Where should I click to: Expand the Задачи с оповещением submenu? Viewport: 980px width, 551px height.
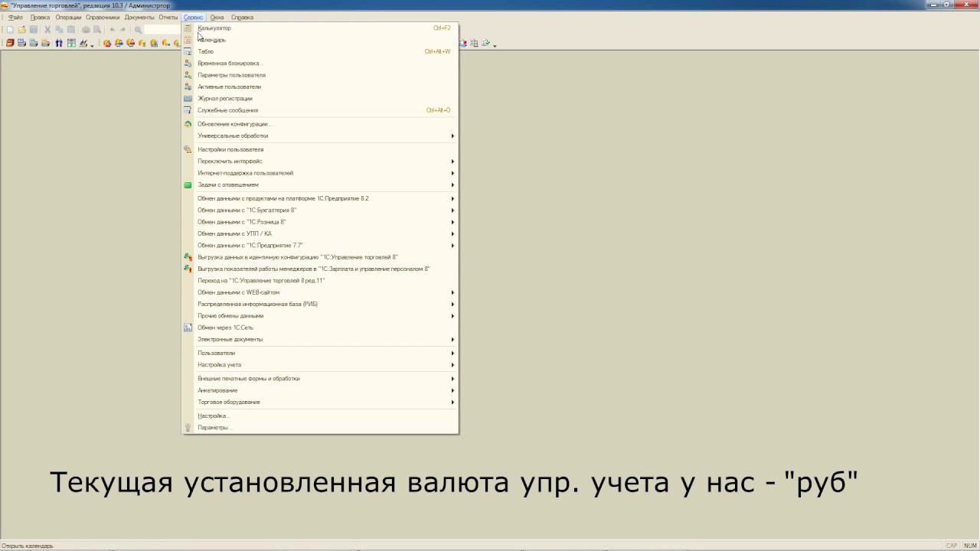[320, 184]
